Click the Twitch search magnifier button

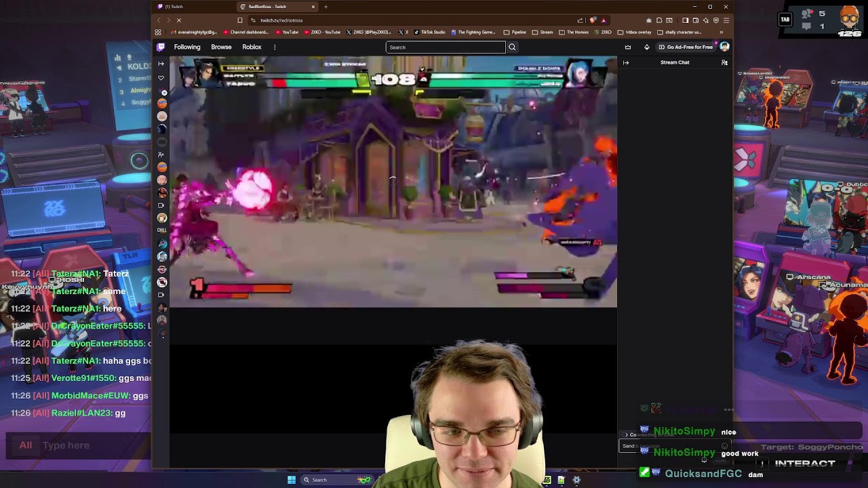coord(512,47)
